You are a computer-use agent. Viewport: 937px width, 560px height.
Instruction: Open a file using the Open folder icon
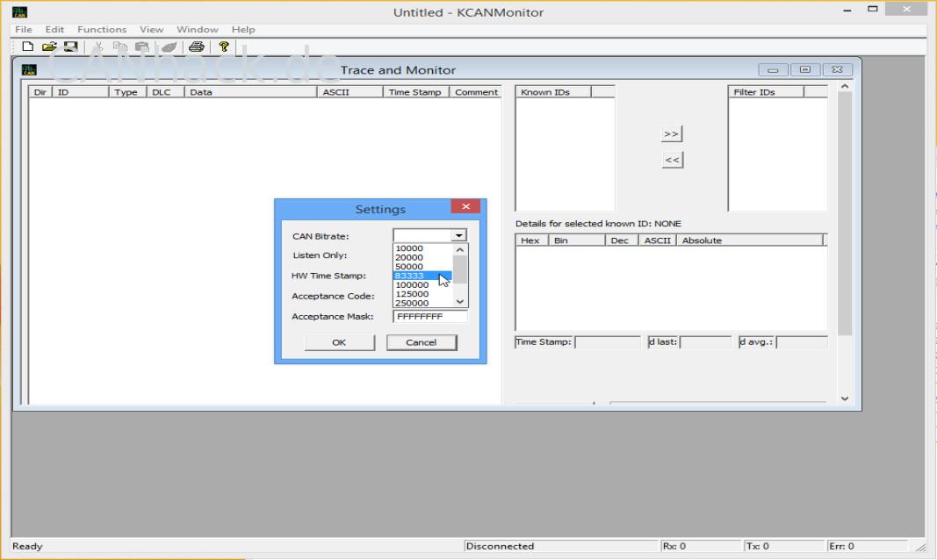[x=49, y=47]
